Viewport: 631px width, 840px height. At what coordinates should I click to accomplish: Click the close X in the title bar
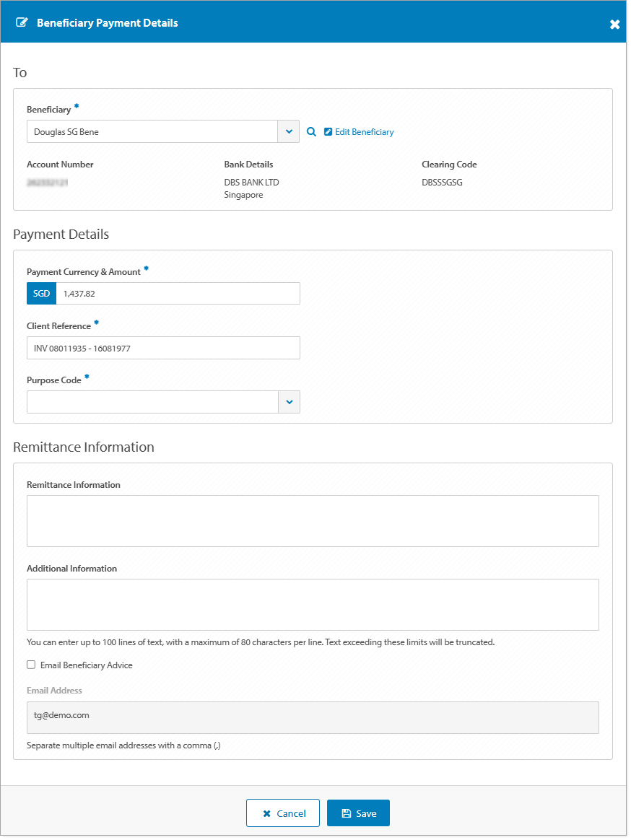coord(614,23)
